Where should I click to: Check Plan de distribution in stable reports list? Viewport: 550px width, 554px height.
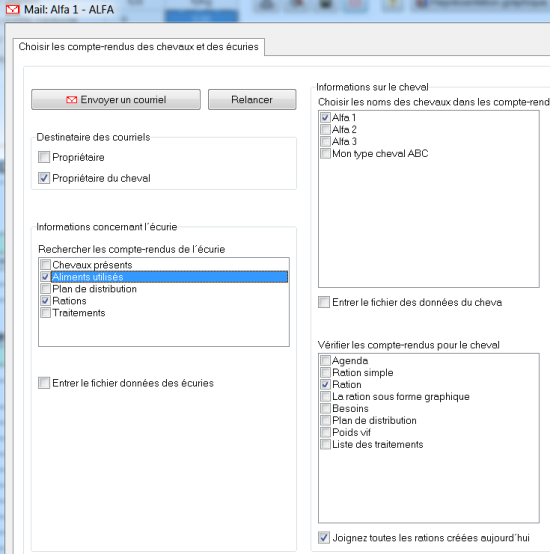[x=46, y=289]
